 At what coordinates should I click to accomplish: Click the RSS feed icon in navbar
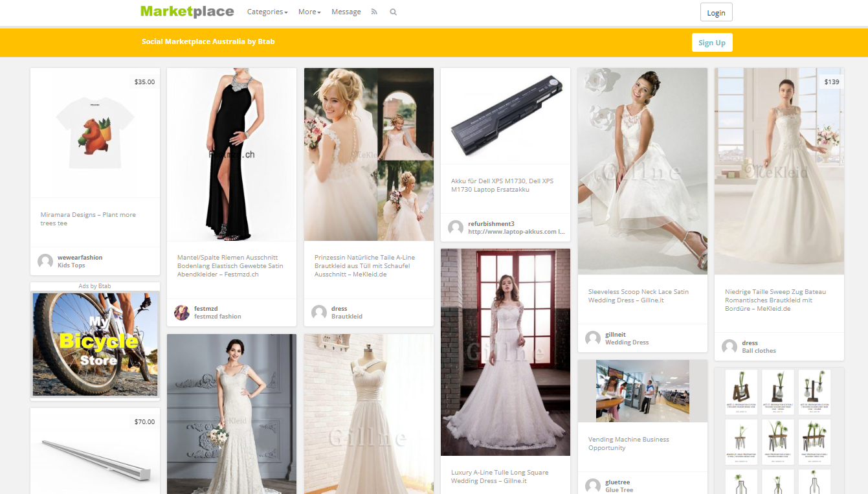(374, 12)
